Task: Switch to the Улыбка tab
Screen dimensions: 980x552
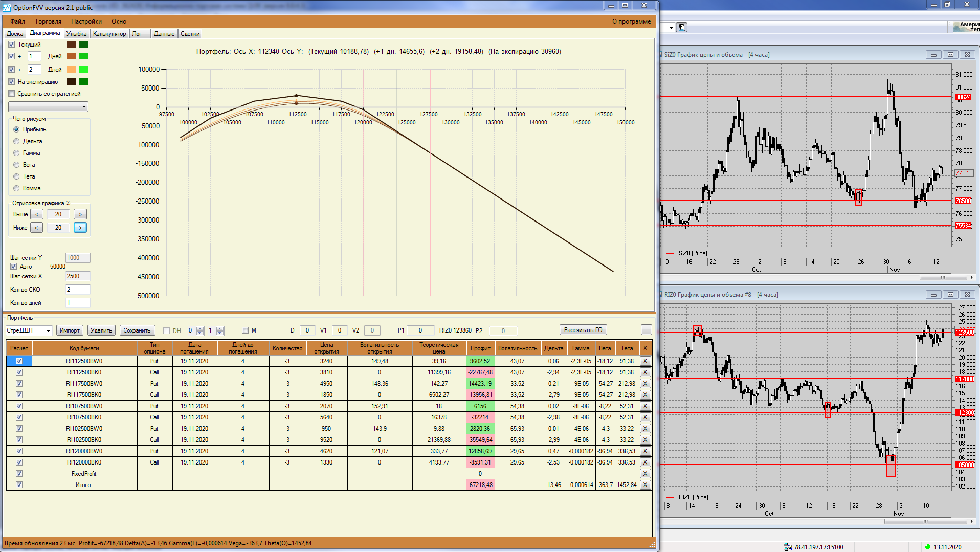Action: (76, 34)
